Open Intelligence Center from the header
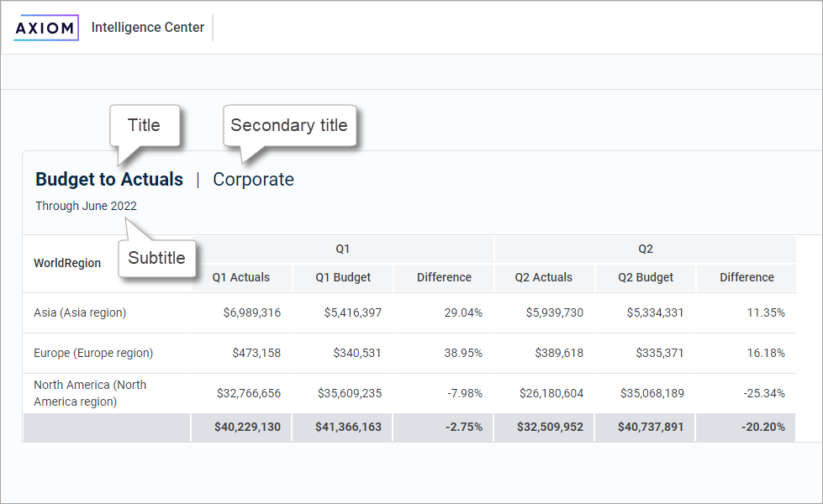The height and width of the screenshot is (504, 823). 147,27
